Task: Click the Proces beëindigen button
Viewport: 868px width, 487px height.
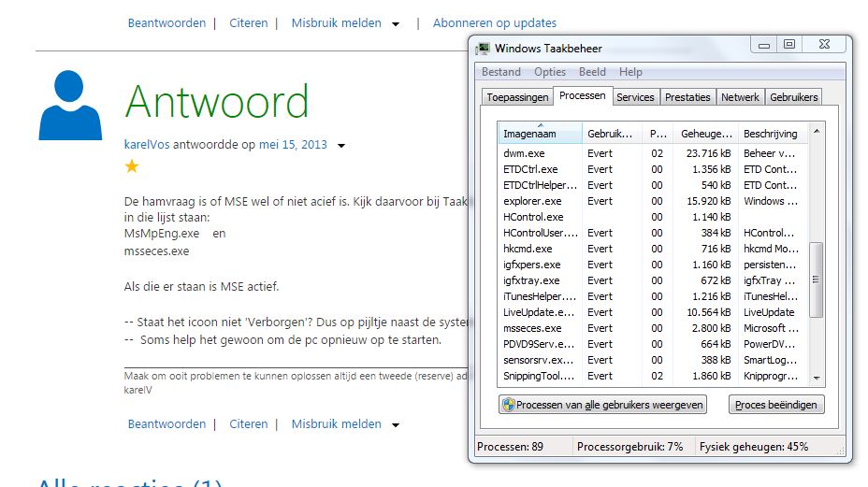Action: click(x=776, y=405)
